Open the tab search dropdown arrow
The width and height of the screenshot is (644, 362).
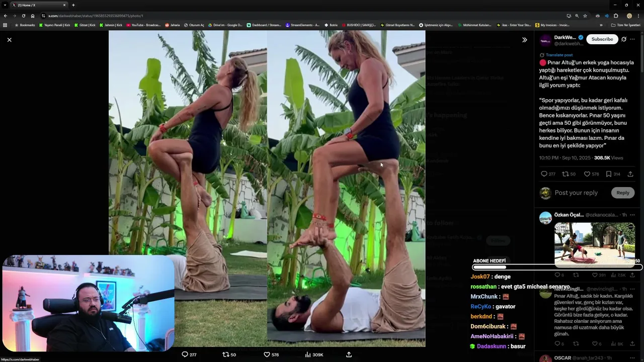coord(5,5)
